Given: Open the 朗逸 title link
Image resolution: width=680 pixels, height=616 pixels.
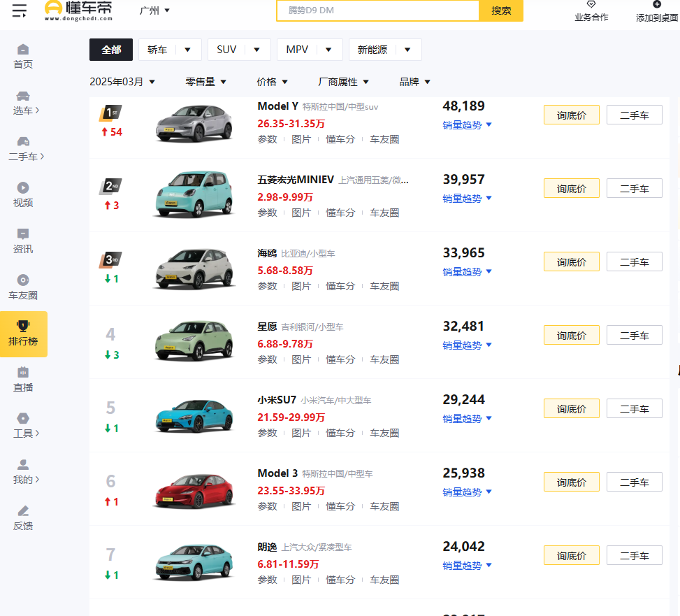Looking at the screenshot, I should (x=267, y=547).
